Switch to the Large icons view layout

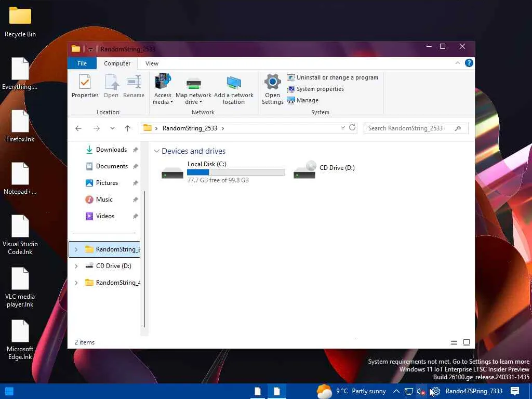click(x=467, y=342)
